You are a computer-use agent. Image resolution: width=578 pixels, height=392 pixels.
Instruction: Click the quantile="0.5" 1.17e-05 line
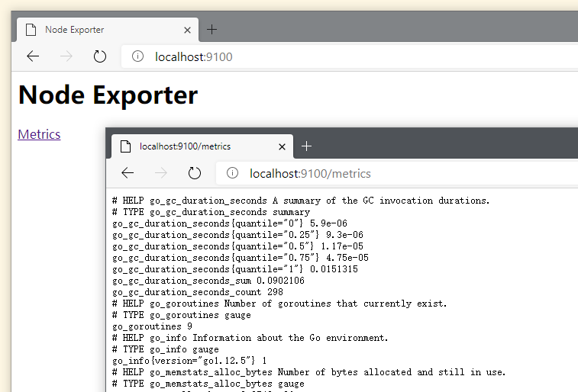237,246
